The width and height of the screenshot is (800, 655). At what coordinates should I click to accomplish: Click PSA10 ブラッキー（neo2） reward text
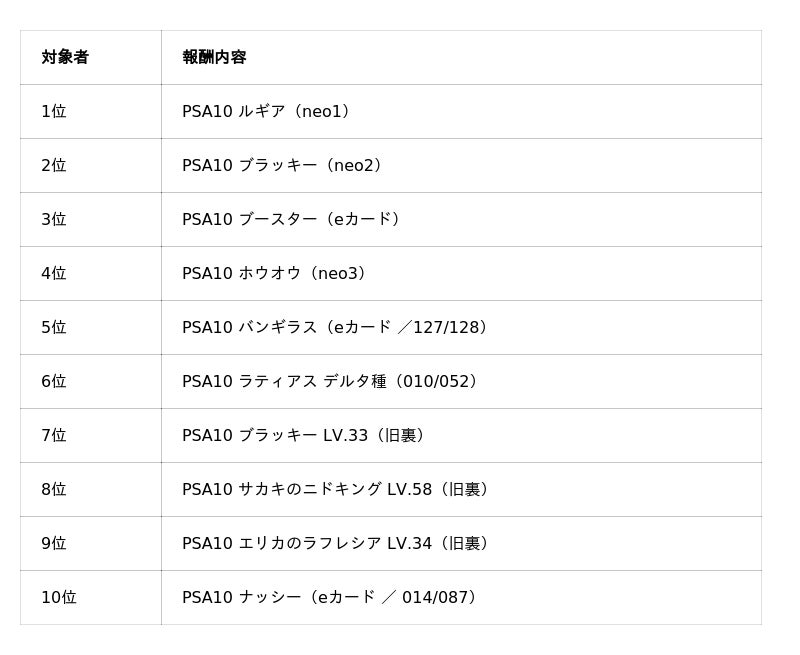point(284,165)
